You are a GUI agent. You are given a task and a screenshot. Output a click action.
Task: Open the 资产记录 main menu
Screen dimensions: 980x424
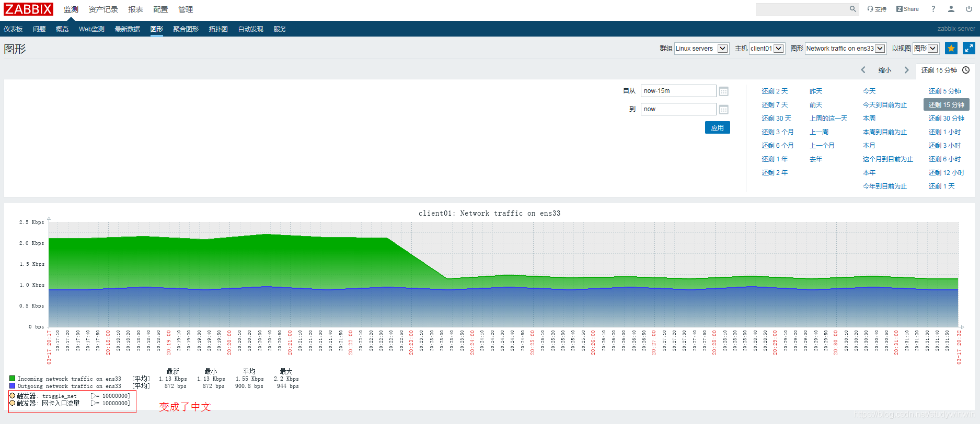point(103,9)
